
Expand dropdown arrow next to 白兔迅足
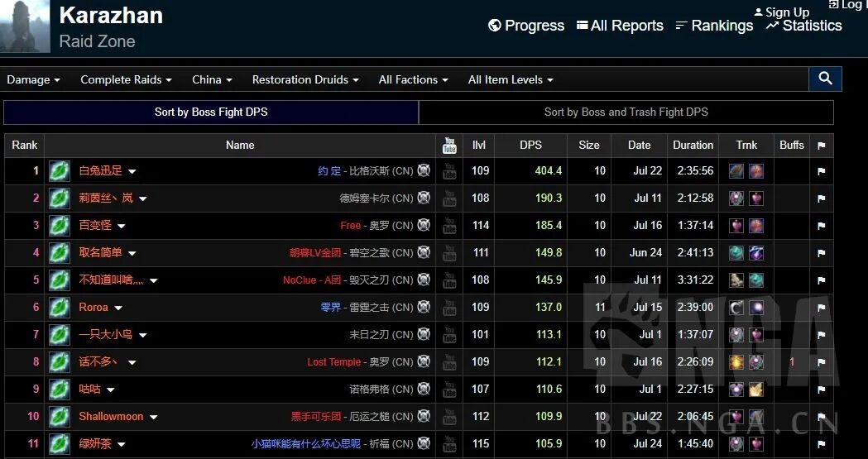click(x=132, y=171)
